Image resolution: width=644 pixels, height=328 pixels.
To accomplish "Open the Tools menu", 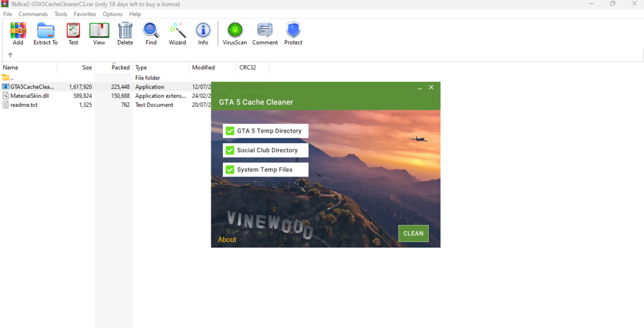I will coord(61,14).
